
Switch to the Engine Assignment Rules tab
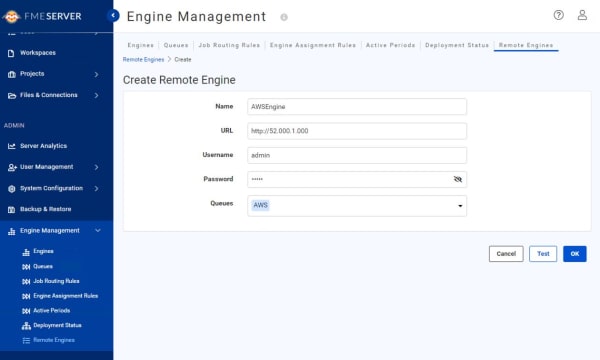tap(313, 45)
